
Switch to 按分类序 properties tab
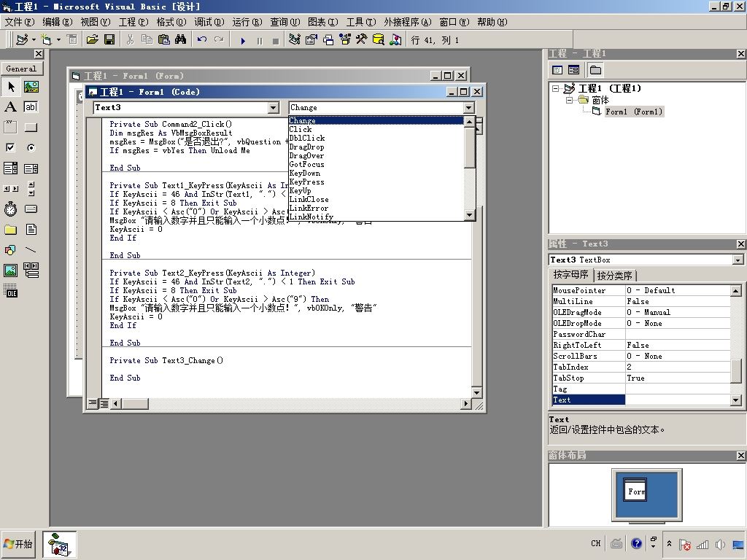coord(614,275)
